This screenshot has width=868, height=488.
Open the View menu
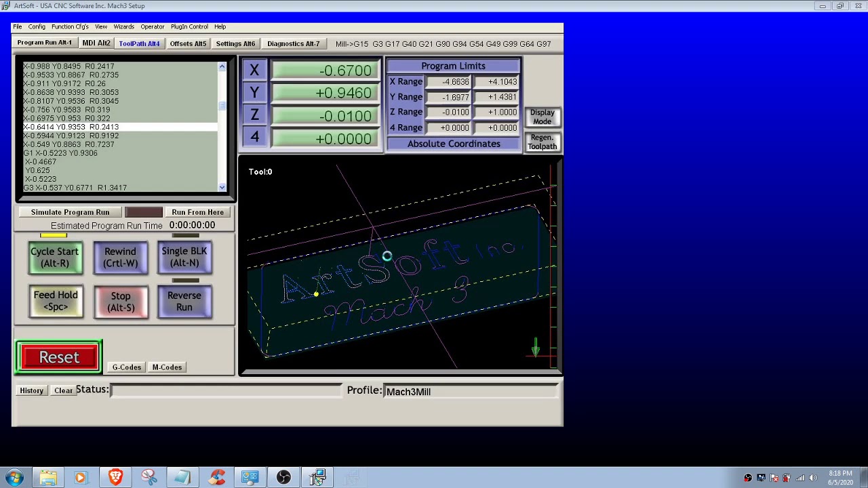[x=101, y=26]
